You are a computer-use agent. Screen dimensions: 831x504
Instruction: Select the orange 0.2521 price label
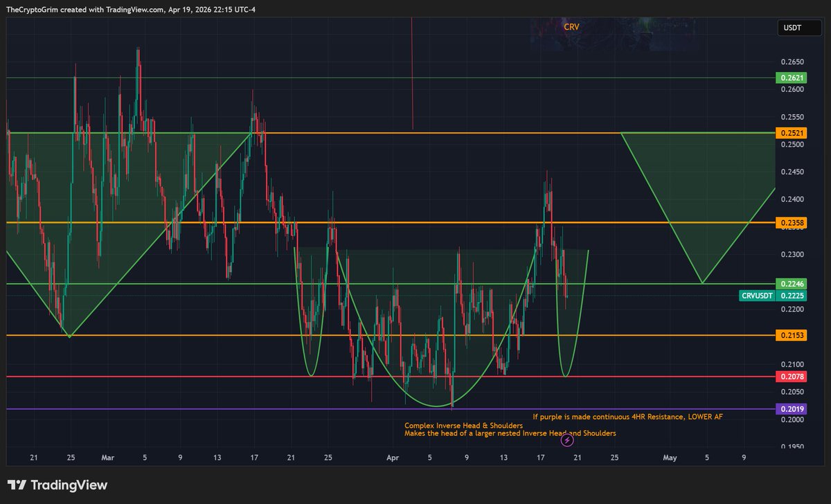click(792, 133)
